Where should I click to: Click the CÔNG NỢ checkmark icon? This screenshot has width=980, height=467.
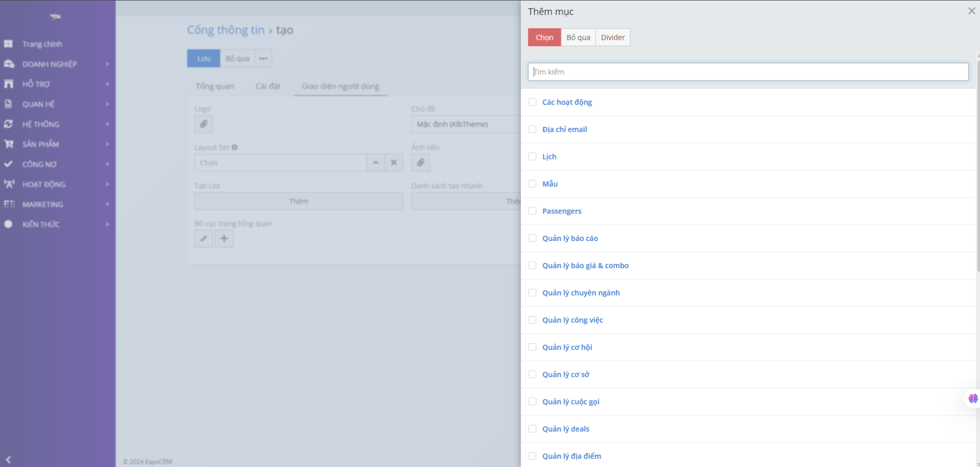pos(8,164)
